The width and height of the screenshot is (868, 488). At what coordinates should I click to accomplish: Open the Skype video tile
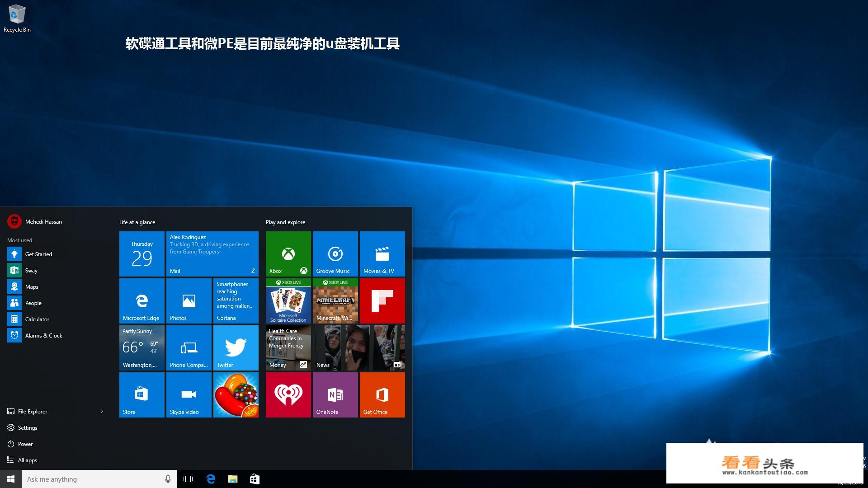pyautogui.click(x=189, y=395)
